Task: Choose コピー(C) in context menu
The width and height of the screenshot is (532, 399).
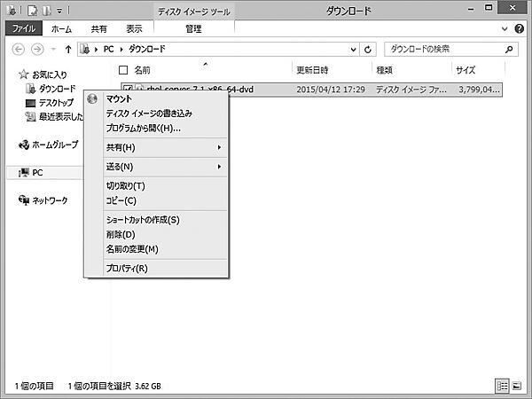Action: pyautogui.click(x=121, y=200)
